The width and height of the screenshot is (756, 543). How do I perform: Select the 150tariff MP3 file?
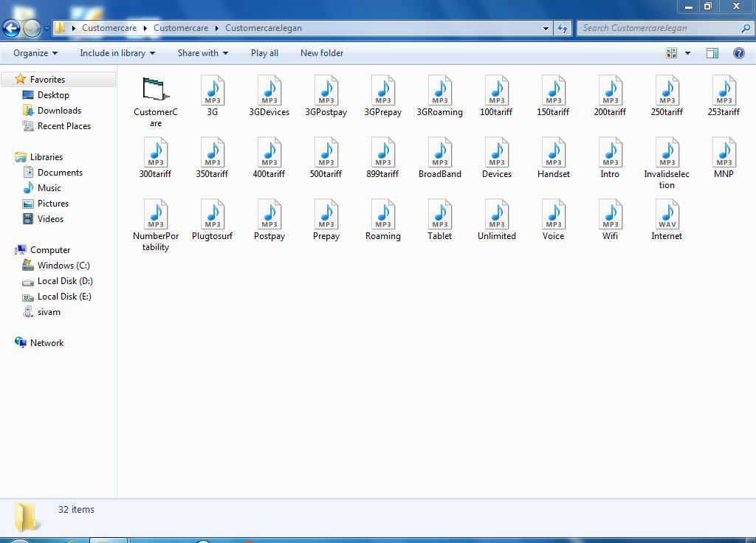554,96
